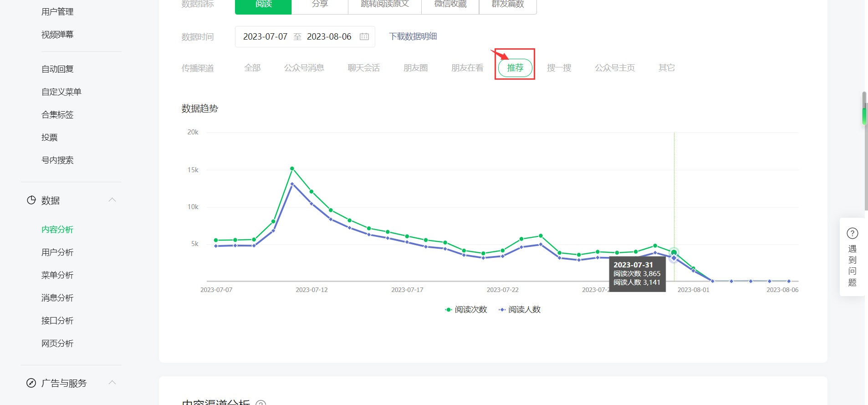868x405 pixels.
Task: Choose 搜一搜 channel filter
Action: 559,68
